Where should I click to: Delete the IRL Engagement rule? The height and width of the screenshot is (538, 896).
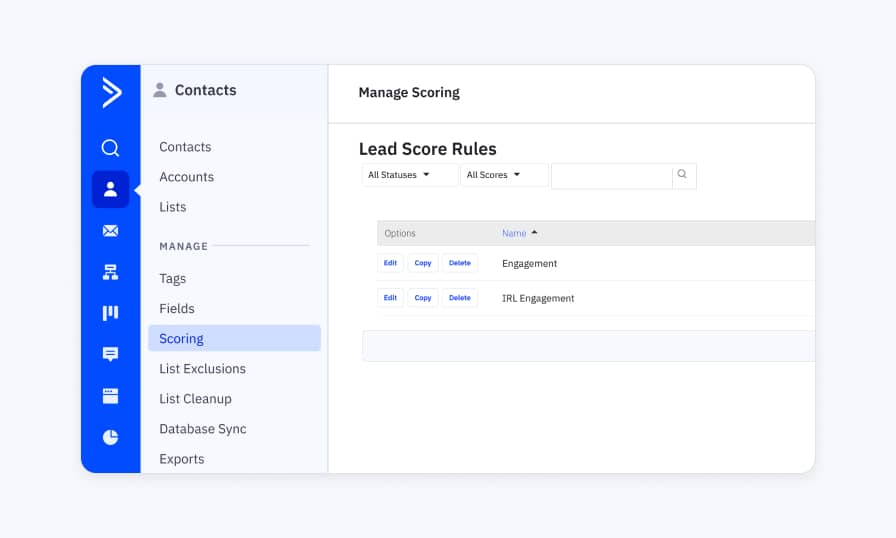click(459, 298)
